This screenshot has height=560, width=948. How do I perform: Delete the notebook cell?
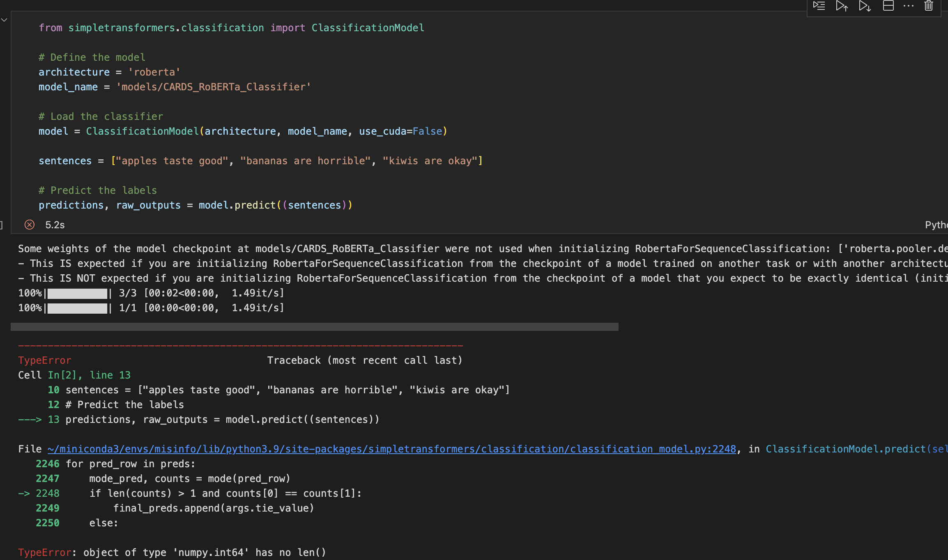(929, 6)
